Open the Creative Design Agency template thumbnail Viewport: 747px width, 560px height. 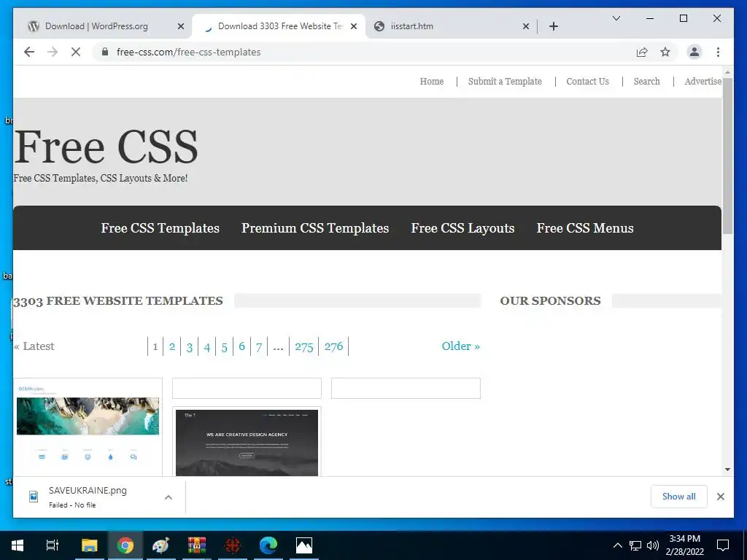click(x=247, y=442)
